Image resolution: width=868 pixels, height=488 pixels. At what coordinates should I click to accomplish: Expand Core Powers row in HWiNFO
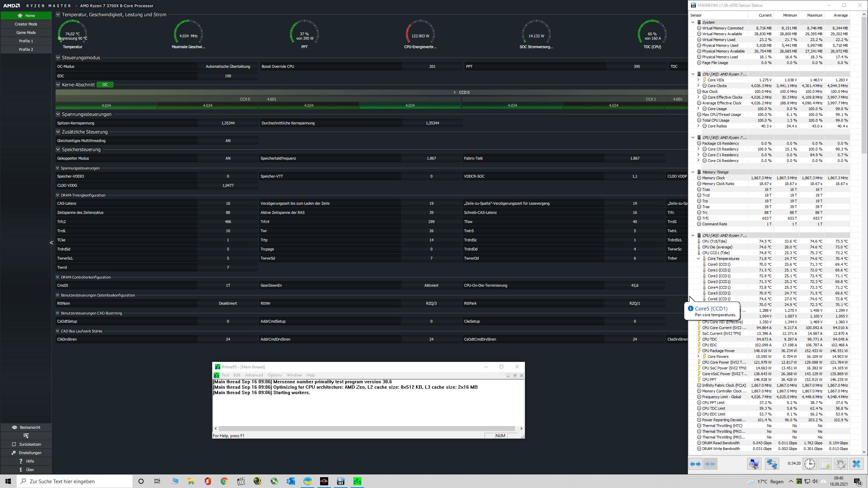[x=698, y=357]
